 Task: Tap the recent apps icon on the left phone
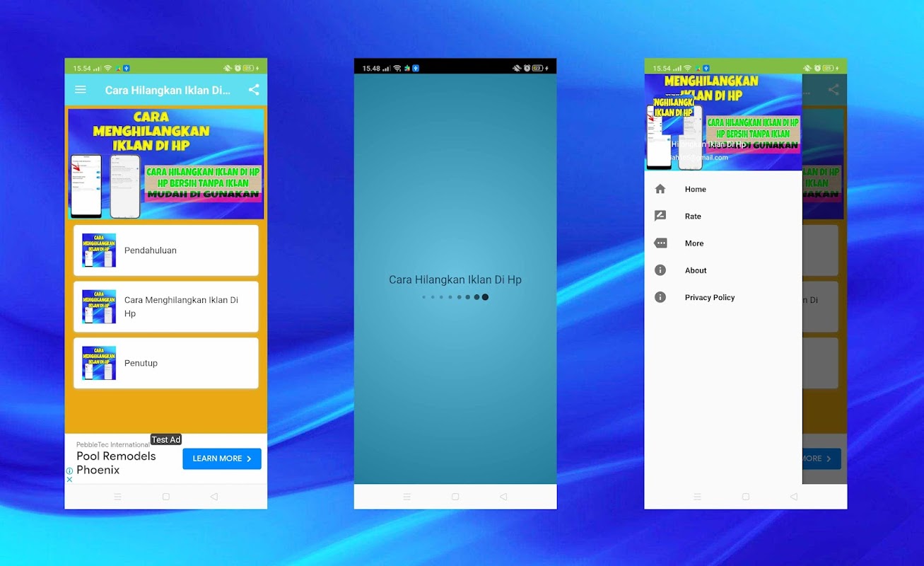click(x=117, y=497)
